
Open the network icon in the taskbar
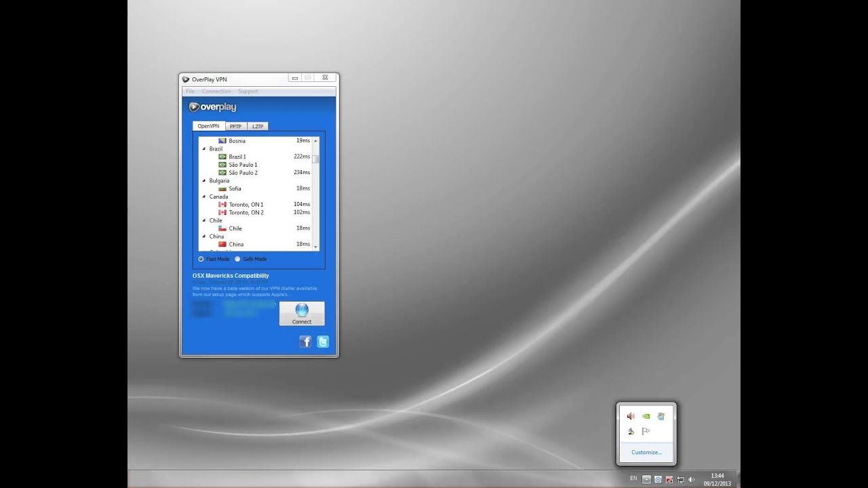tap(680, 479)
